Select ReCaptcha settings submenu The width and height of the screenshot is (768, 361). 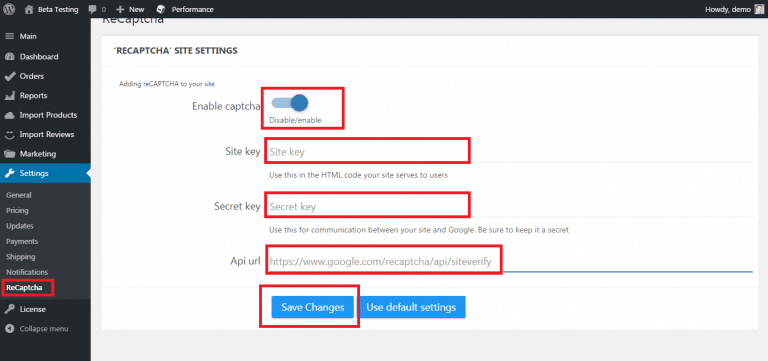tap(24, 288)
